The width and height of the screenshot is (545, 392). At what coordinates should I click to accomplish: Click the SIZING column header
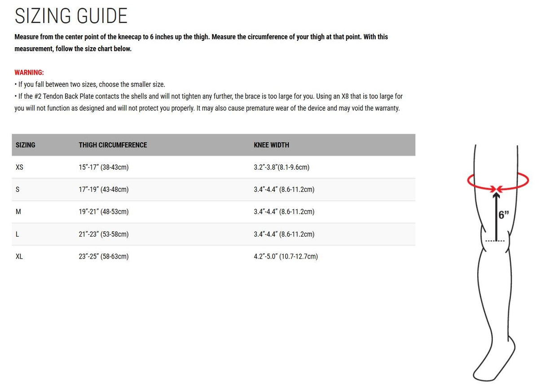[x=26, y=145]
